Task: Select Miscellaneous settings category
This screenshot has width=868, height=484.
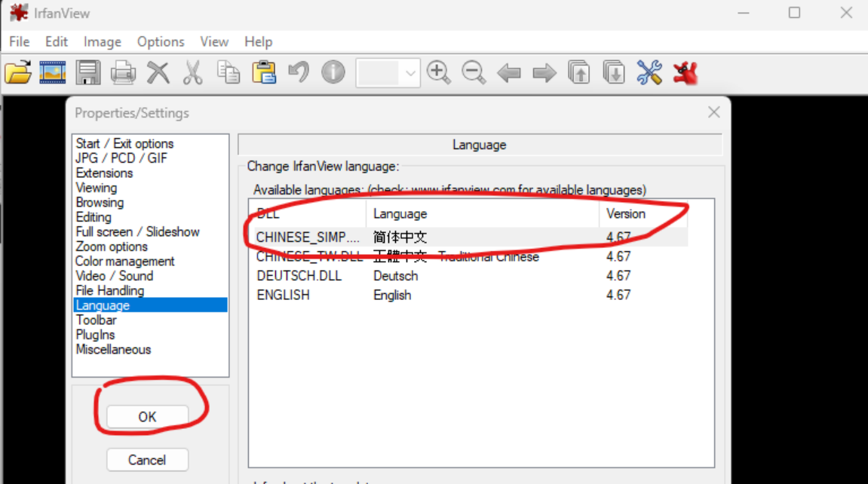Action: (113, 350)
